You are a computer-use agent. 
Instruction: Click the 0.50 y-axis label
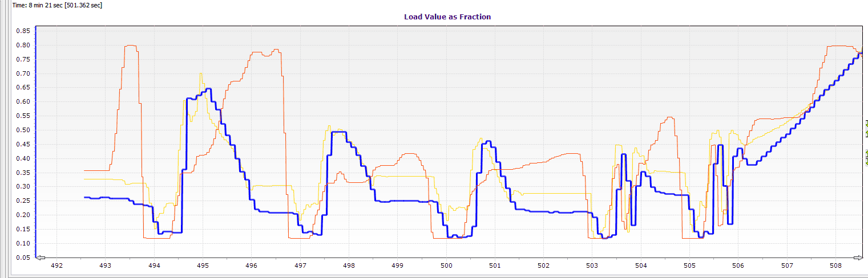(x=23, y=130)
